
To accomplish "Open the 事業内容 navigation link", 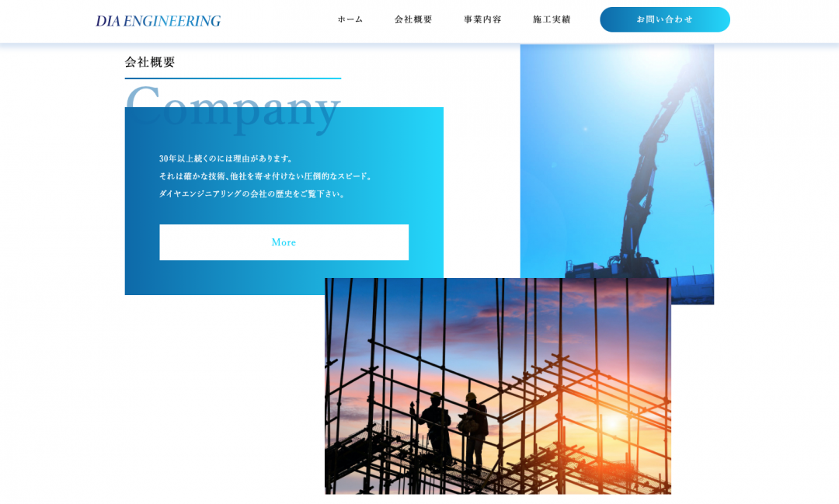I will pos(482,19).
